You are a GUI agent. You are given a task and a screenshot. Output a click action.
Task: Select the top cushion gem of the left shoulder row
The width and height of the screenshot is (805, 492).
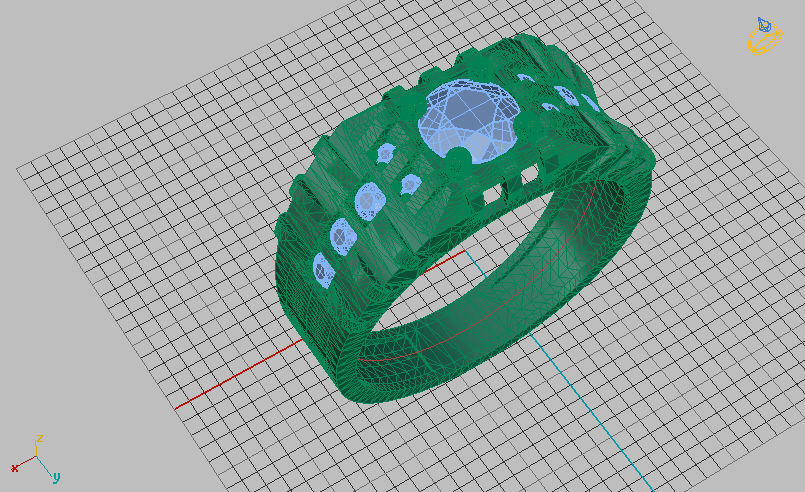370,201
